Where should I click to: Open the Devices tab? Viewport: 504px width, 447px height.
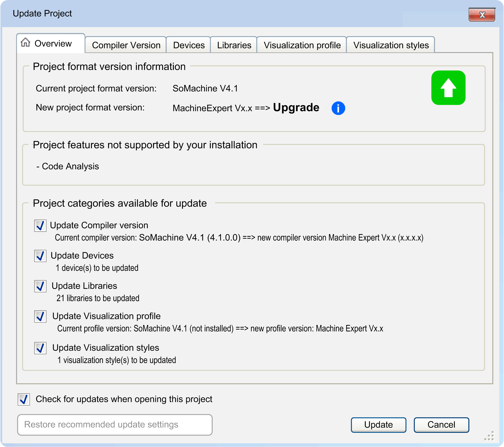click(188, 45)
